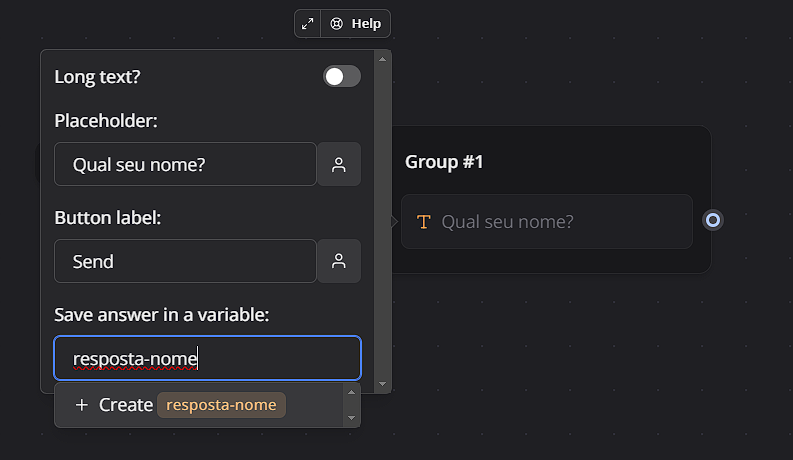
Task: Click the Group #1 output connector circle
Action: [x=712, y=220]
